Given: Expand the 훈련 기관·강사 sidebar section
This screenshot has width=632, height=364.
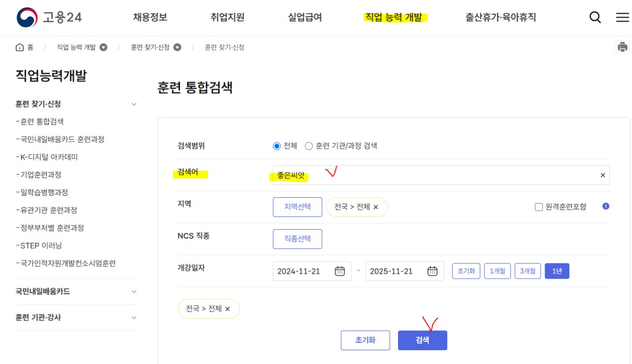Looking at the screenshot, I should 134,318.
